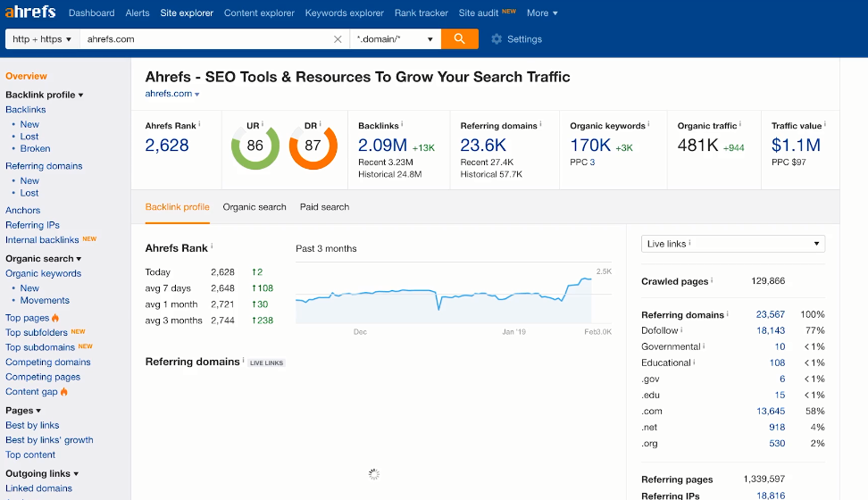Screen dimensions: 868x500
Task: Click the info icon beside Traffic value
Action: [825, 124]
